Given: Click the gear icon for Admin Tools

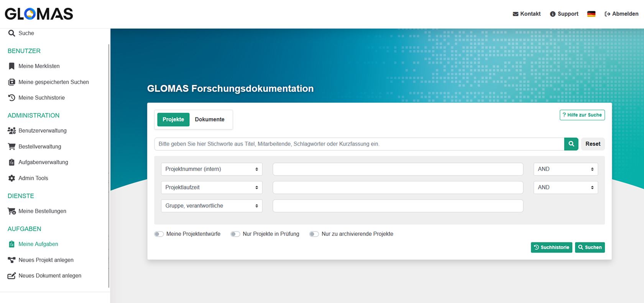Looking at the screenshot, I should pos(11,178).
